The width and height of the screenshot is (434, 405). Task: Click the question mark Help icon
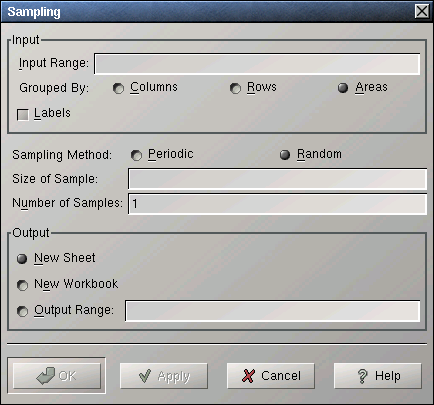click(362, 376)
